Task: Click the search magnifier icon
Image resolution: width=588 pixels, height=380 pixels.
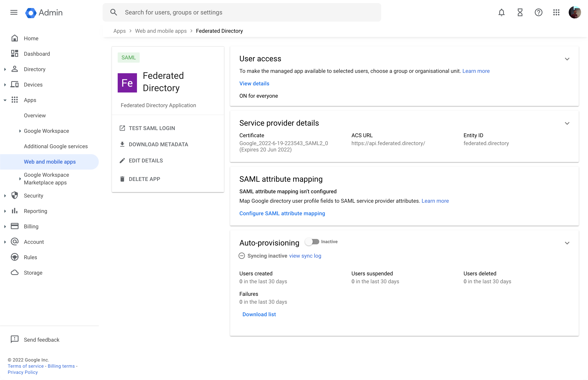Action: pyautogui.click(x=114, y=12)
